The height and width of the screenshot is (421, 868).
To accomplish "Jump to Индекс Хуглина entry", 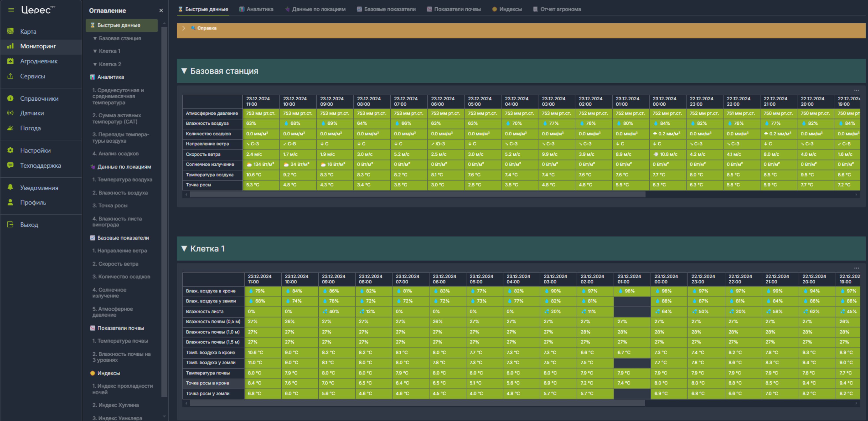I will pyautogui.click(x=115, y=405).
